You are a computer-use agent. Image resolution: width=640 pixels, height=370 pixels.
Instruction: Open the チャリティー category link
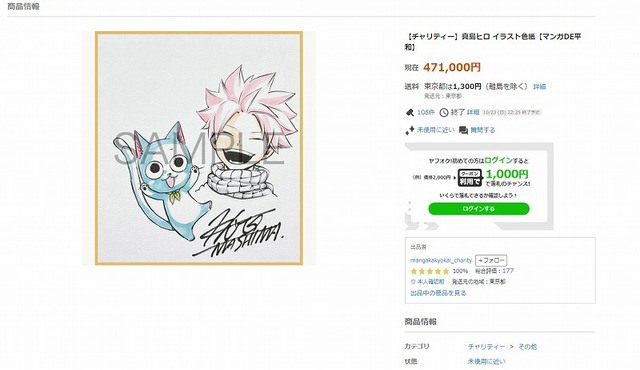point(486,347)
